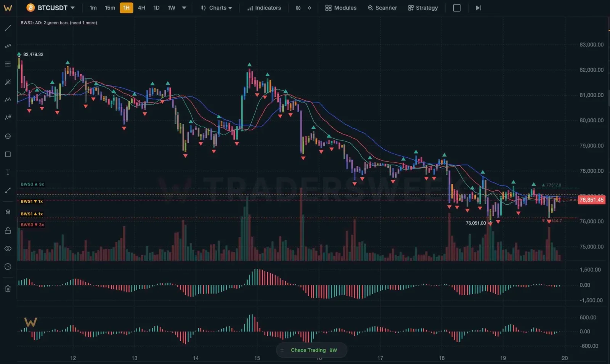Viewport: 610px width, 364px height.
Task: Open the Scanner
Action: [382, 8]
